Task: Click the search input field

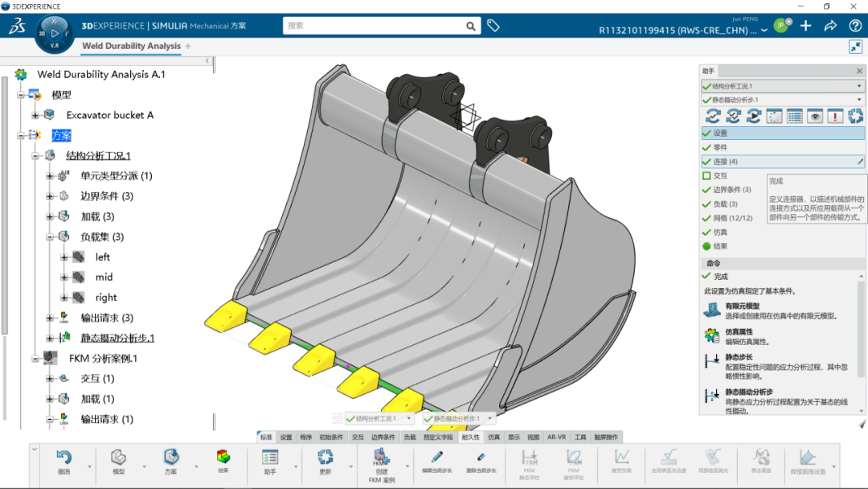Action: click(374, 26)
